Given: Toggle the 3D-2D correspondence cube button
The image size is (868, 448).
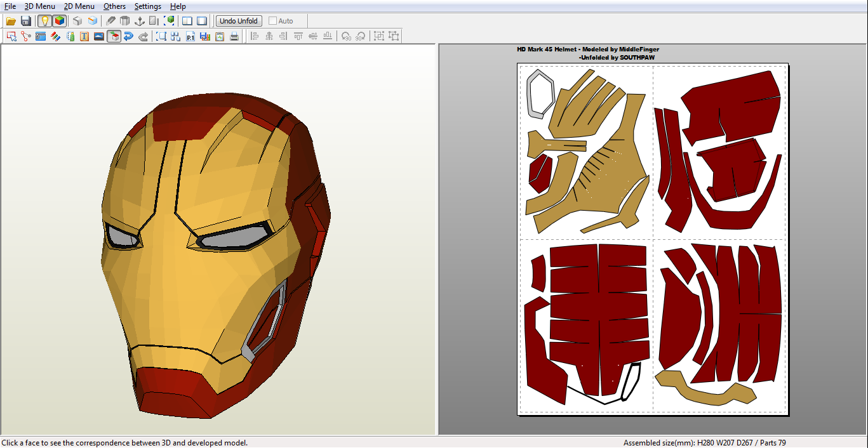Looking at the screenshot, I should click(x=114, y=36).
